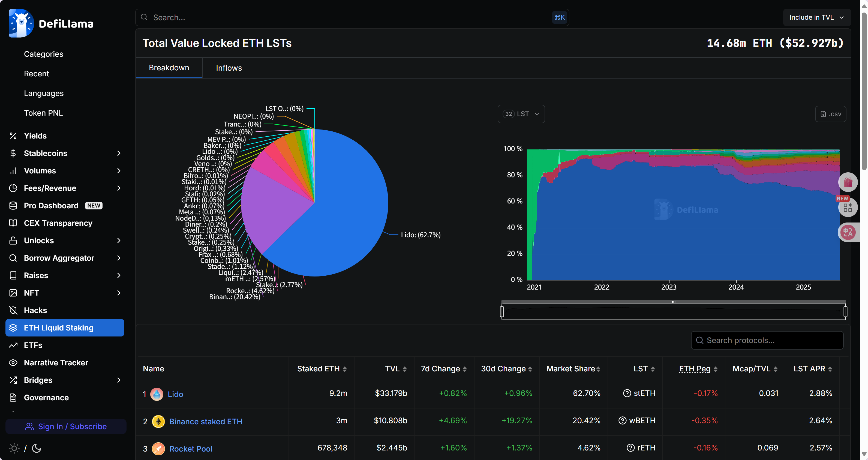The height and width of the screenshot is (460, 868).
Task: Click the Bridges shuffle icon
Action: [13, 380]
